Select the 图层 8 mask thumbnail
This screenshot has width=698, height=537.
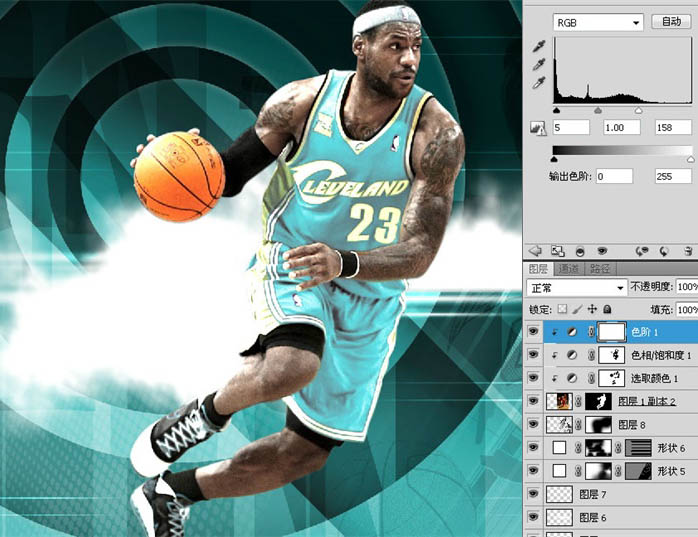click(x=598, y=424)
